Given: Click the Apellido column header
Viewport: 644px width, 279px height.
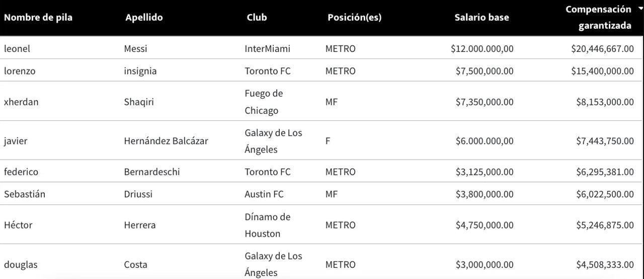Looking at the screenshot, I should (x=144, y=18).
